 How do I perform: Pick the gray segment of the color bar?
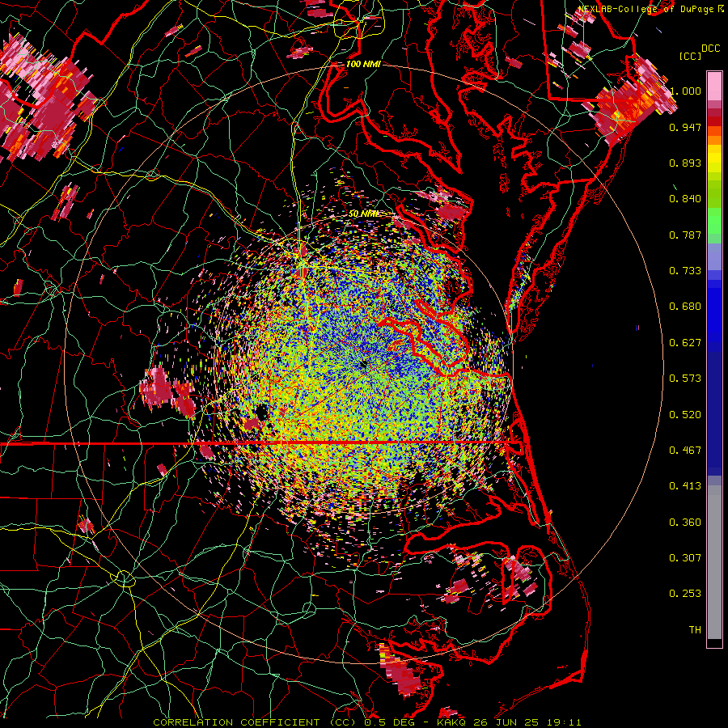(714, 562)
